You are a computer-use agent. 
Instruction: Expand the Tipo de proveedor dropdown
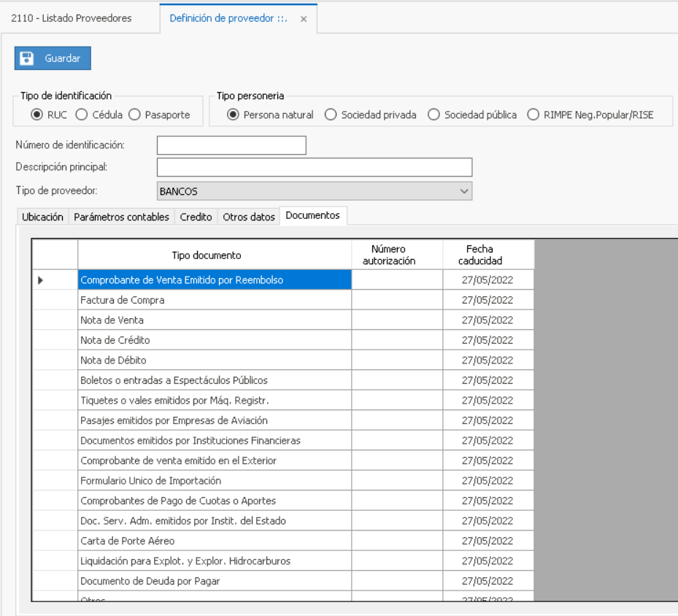point(463,191)
